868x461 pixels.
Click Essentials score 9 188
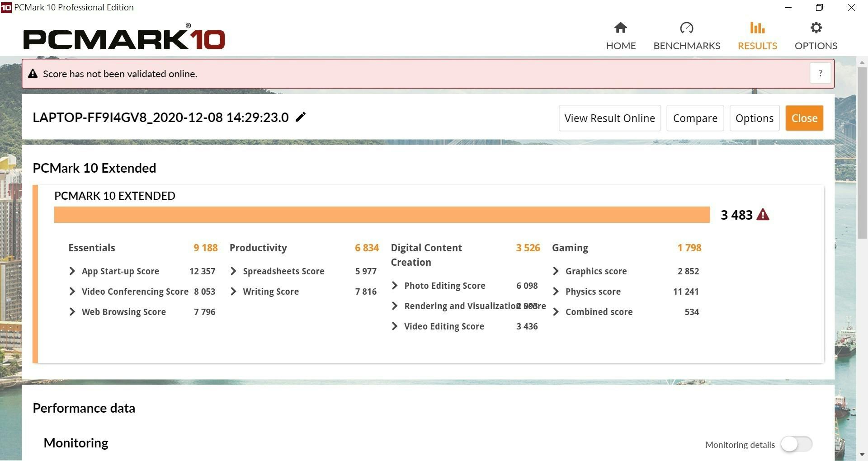coord(205,248)
